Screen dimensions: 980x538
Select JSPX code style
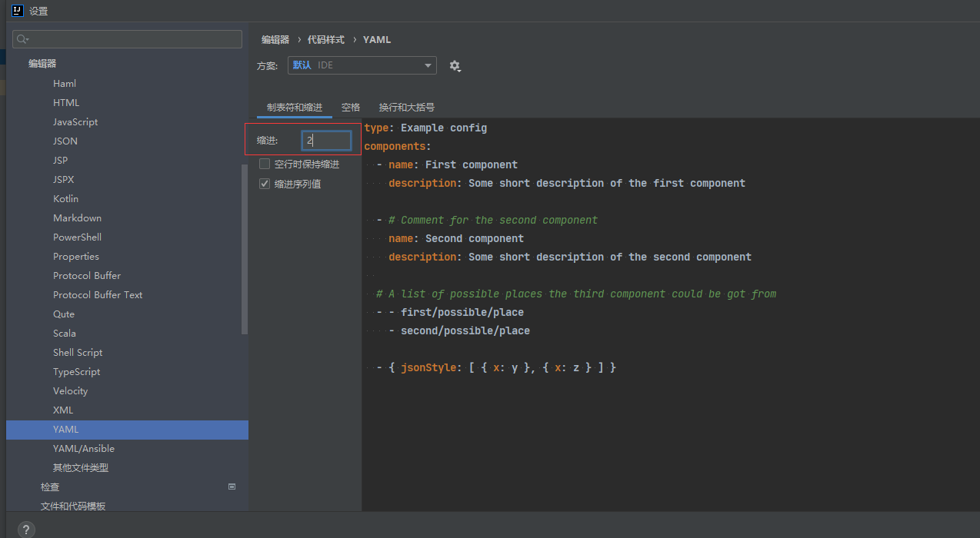[64, 179]
